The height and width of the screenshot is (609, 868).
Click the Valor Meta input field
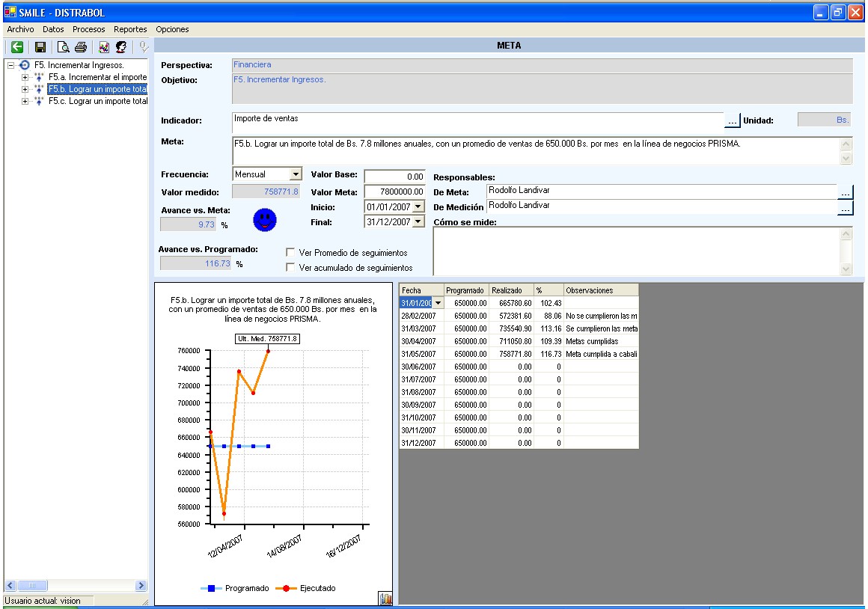[x=394, y=192]
